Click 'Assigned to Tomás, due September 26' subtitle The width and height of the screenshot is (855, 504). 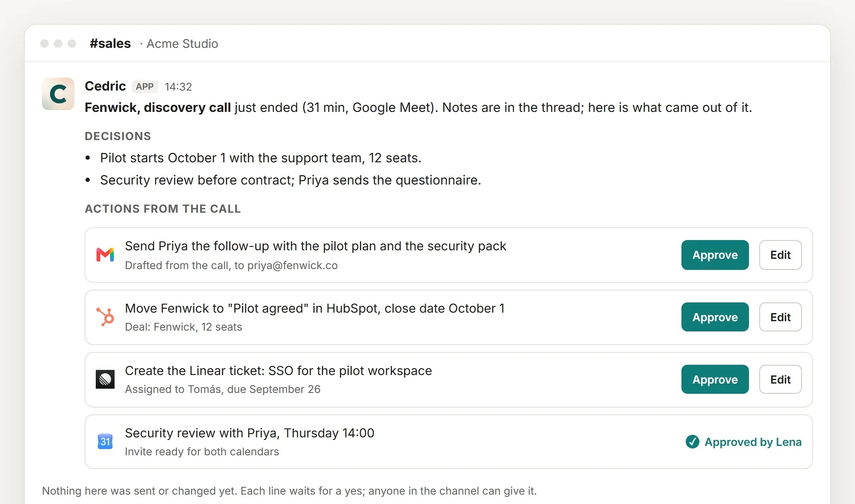click(223, 389)
